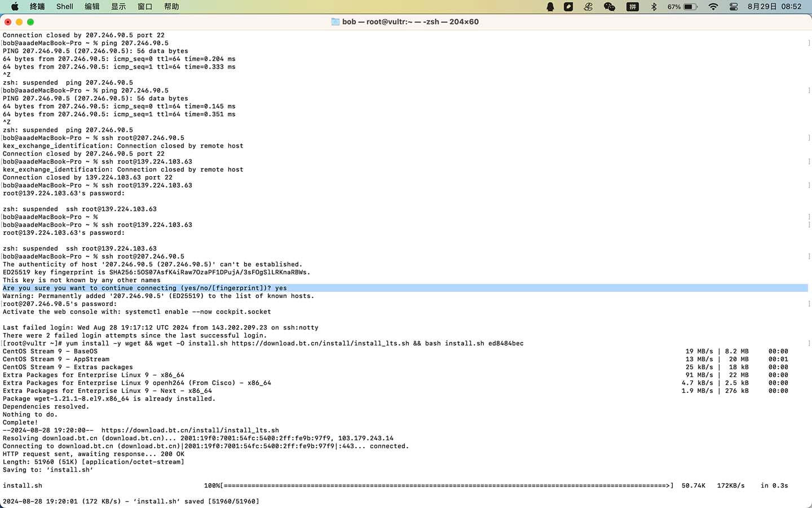
Task: Click the 'Saving to: 'install.sh'' line
Action: [x=48, y=470]
